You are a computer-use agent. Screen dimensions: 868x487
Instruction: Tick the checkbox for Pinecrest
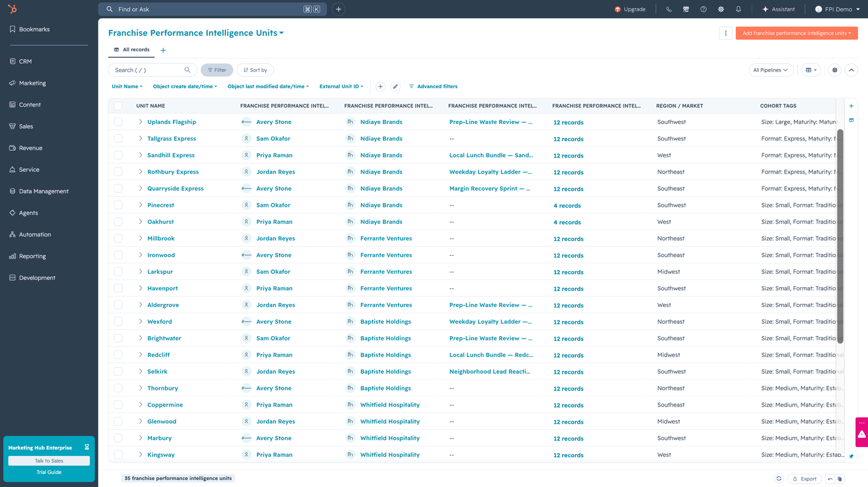point(118,205)
